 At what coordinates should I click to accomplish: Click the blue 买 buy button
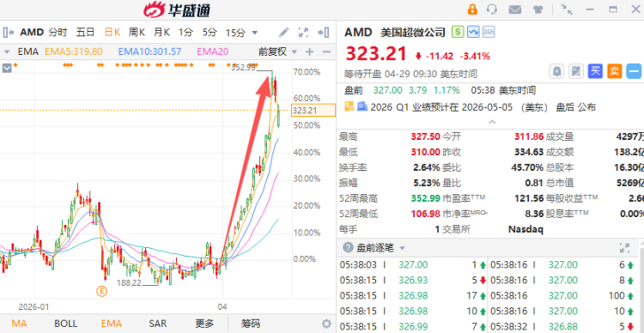(x=595, y=71)
